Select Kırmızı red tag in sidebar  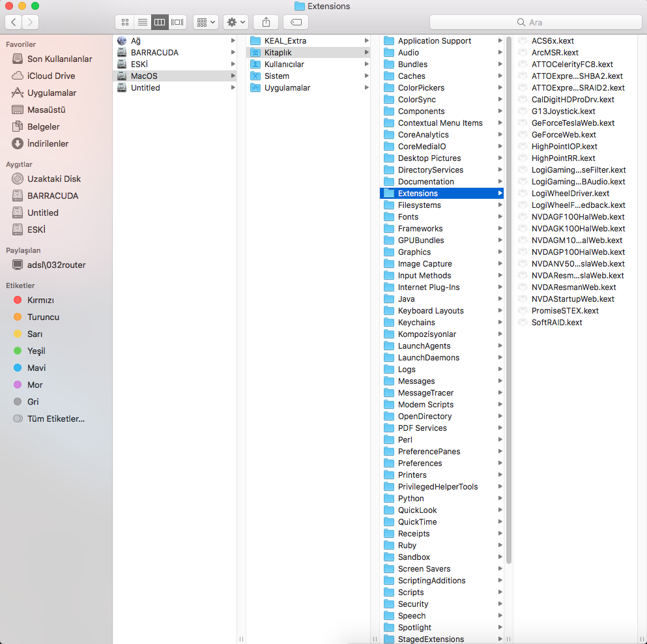(40, 300)
